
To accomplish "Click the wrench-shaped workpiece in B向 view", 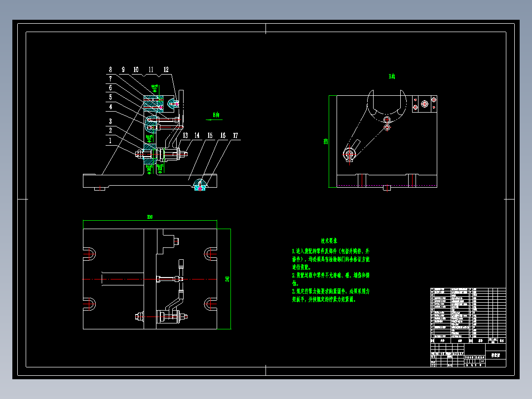I will pos(375,126).
